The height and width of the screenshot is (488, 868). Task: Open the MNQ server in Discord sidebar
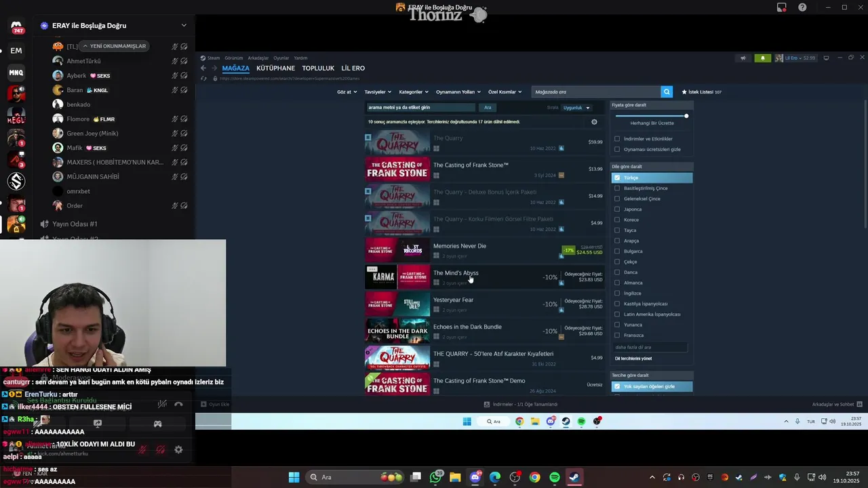tap(16, 73)
